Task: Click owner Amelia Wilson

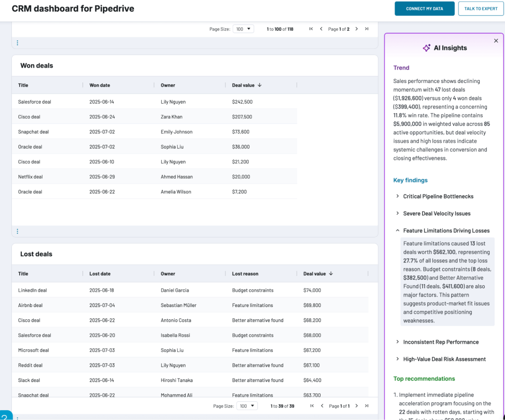Action: click(x=176, y=192)
